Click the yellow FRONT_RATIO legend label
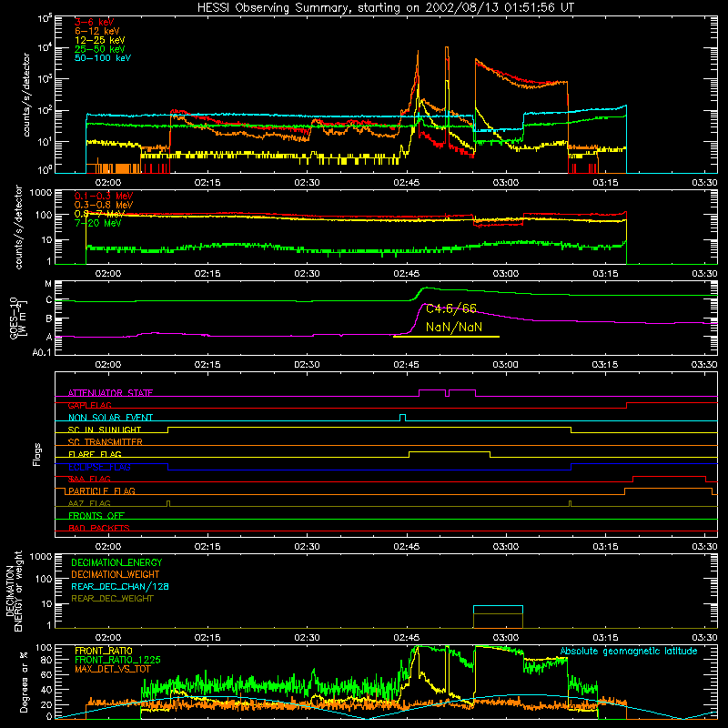 tap(104, 651)
